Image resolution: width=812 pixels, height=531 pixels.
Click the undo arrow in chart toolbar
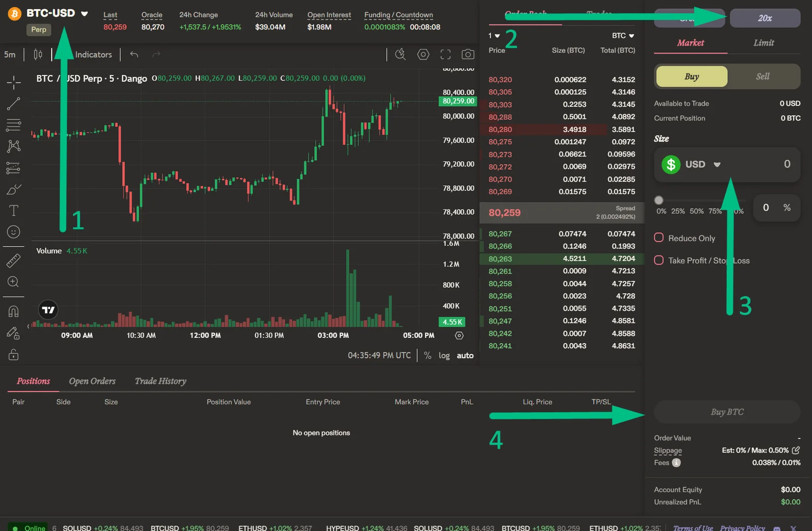click(134, 54)
